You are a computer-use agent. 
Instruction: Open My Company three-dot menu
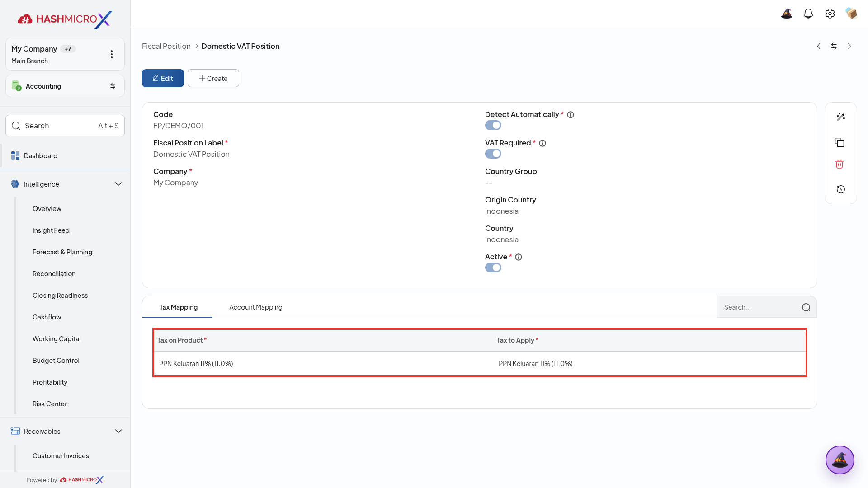tap(112, 54)
